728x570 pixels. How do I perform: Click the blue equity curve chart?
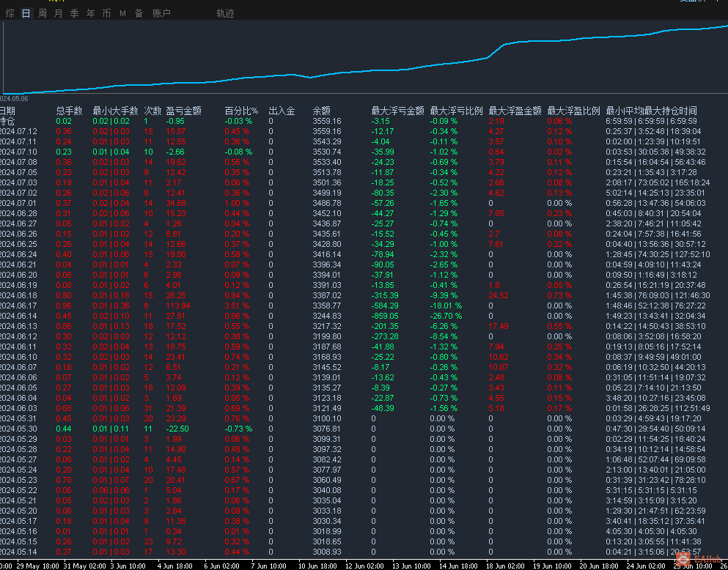(x=364, y=57)
